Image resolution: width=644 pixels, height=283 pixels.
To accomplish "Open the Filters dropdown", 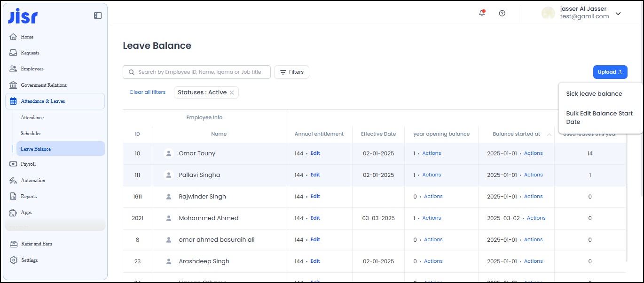I will 291,72.
